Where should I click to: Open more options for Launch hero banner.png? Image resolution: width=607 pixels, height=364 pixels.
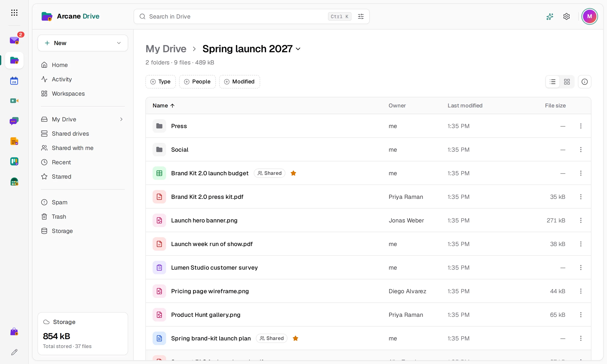(x=581, y=220)
